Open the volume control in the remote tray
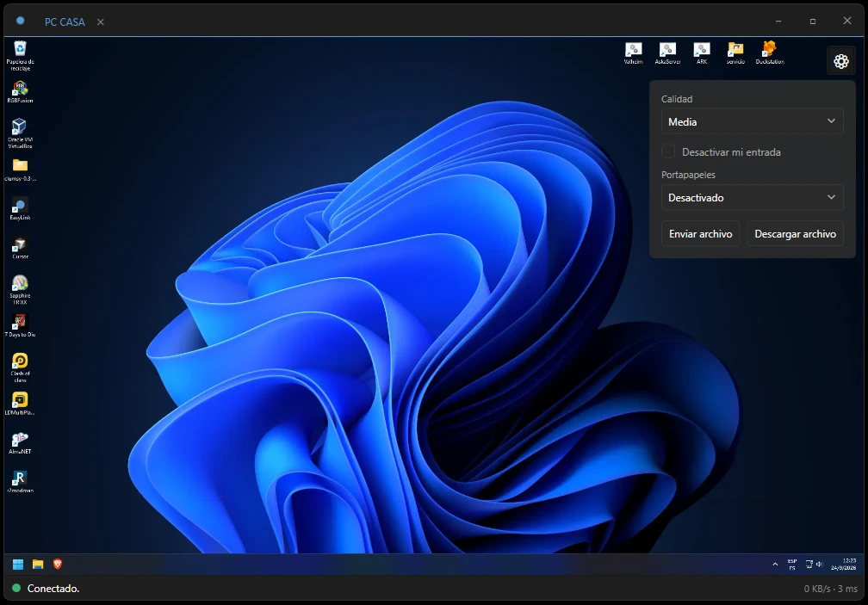The height and width of the screenshot is (605, 868). [820, 564]
